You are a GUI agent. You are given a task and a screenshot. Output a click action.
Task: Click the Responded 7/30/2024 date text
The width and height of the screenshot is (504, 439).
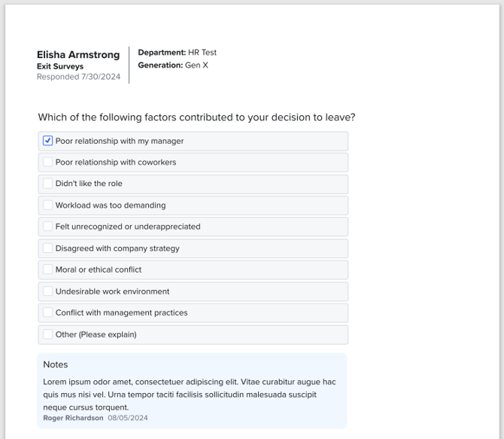(78, 77)
